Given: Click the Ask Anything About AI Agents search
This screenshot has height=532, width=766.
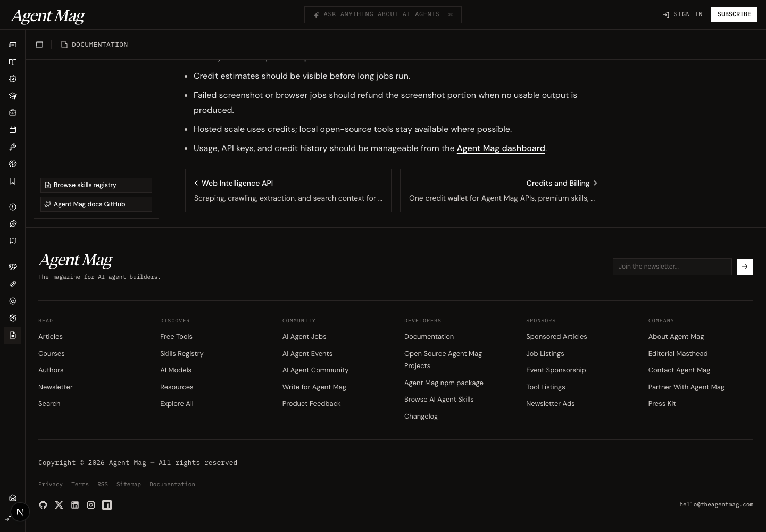Looking at the screenshot, I should click(382, 14).
